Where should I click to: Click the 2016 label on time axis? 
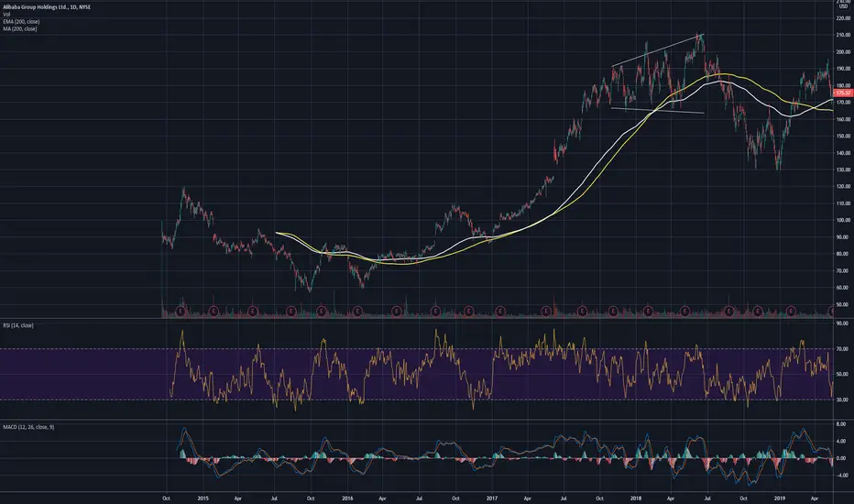pyautogui.click(x=347, y=498)
